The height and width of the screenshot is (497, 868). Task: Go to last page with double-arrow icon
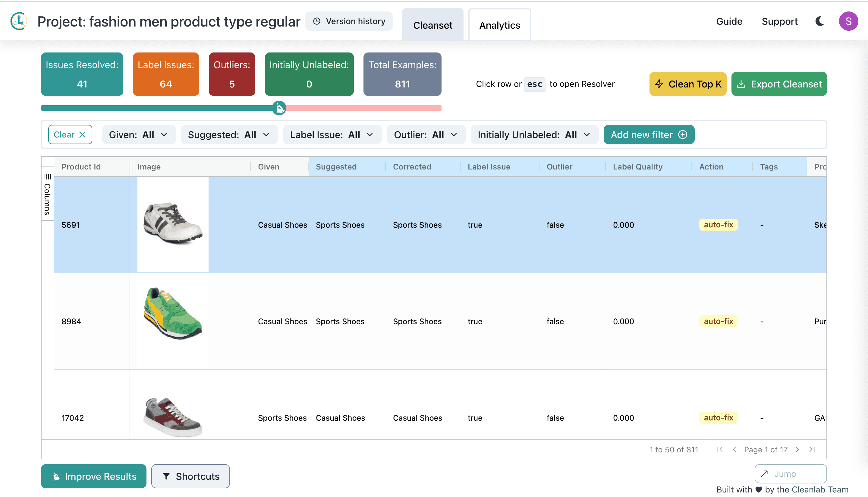[812, 450]
